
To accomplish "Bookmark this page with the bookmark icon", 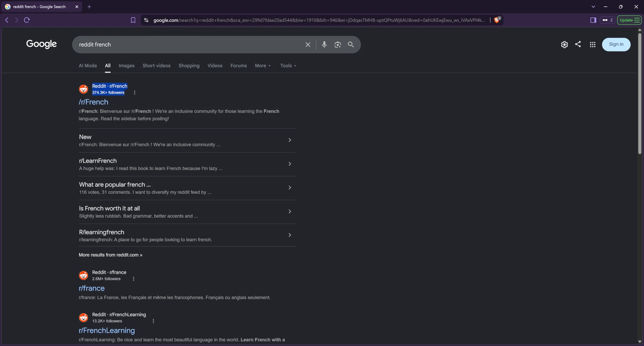I will [x=133, y=20].
